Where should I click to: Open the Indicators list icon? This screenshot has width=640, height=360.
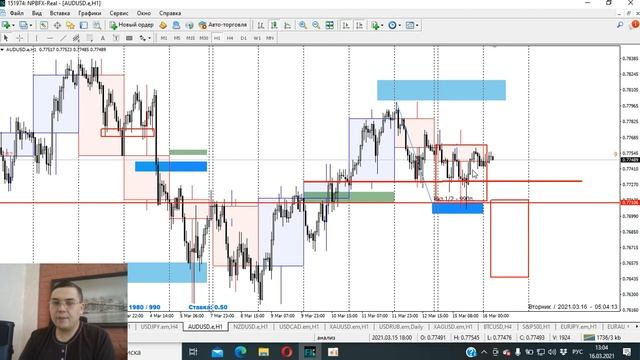[375, 25]
